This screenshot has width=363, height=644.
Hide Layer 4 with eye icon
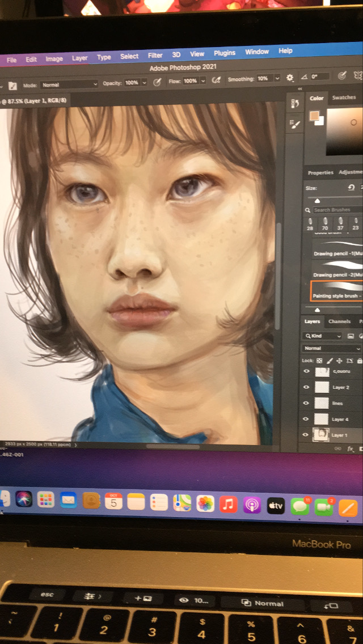coord(306,419)
